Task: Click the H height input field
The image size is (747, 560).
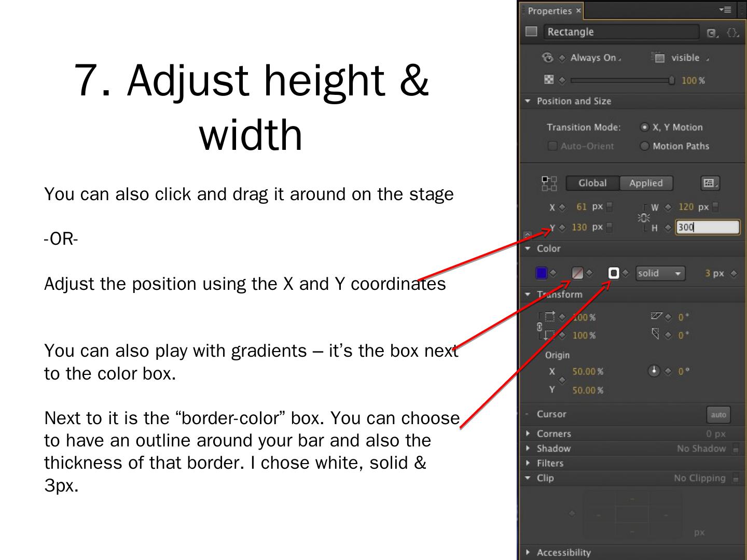Action: (x=707, y=227)
